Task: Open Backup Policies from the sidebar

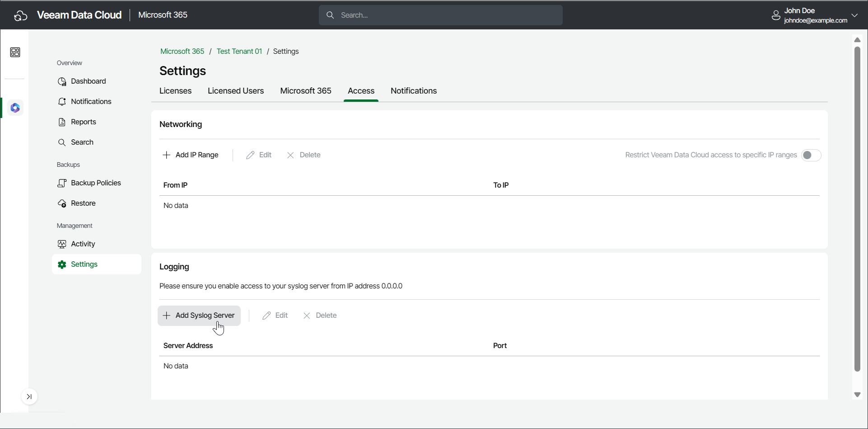Action: pos(97,183)
